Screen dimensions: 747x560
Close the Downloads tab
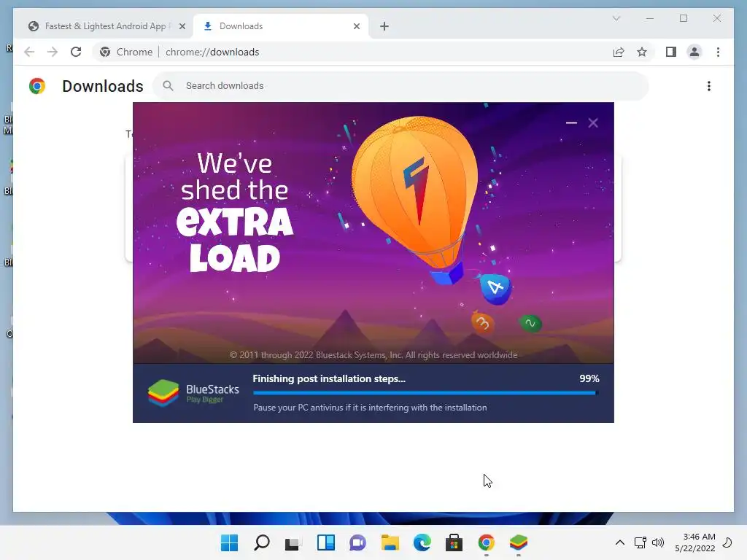point(356,26)
